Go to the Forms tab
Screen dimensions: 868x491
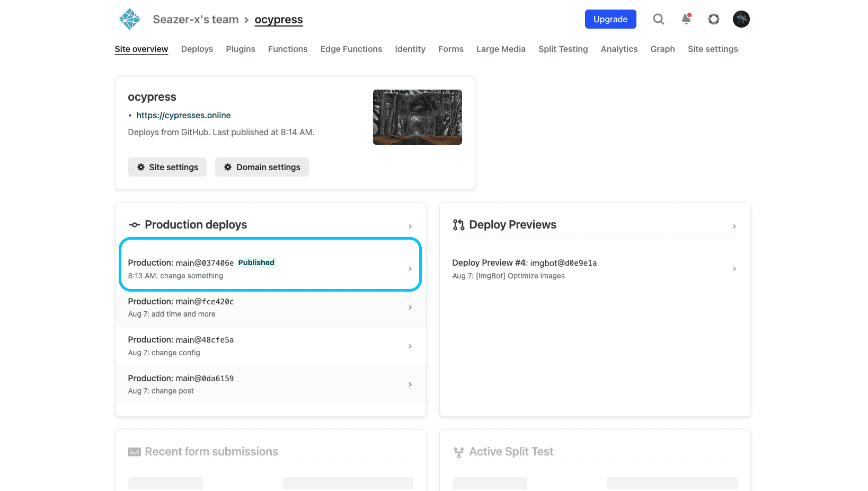click(x=451, y=49)
